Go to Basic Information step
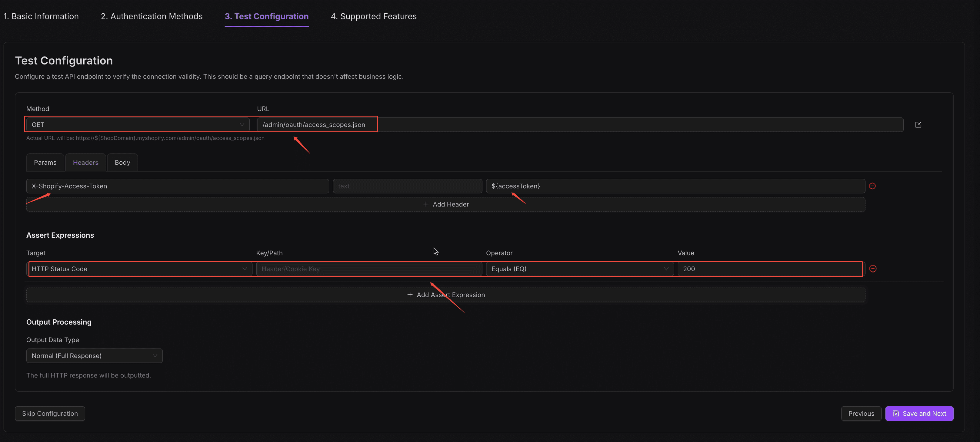The height and width of the screenshot is (442, 980). (41, 16)
